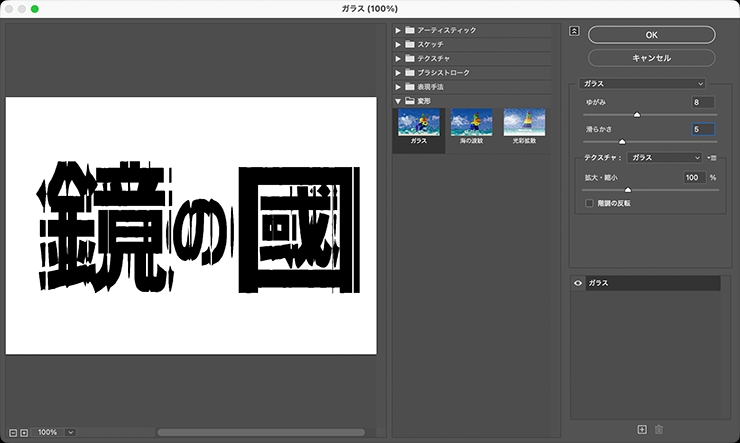Click the zoom out minus icon

pyautogui.click(x=12, y=432)
